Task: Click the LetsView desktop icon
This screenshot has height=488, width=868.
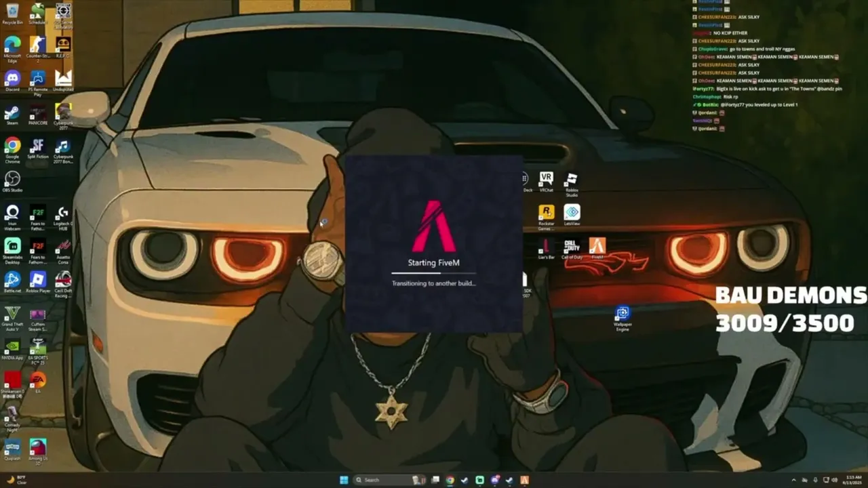Action: point(572,215)
